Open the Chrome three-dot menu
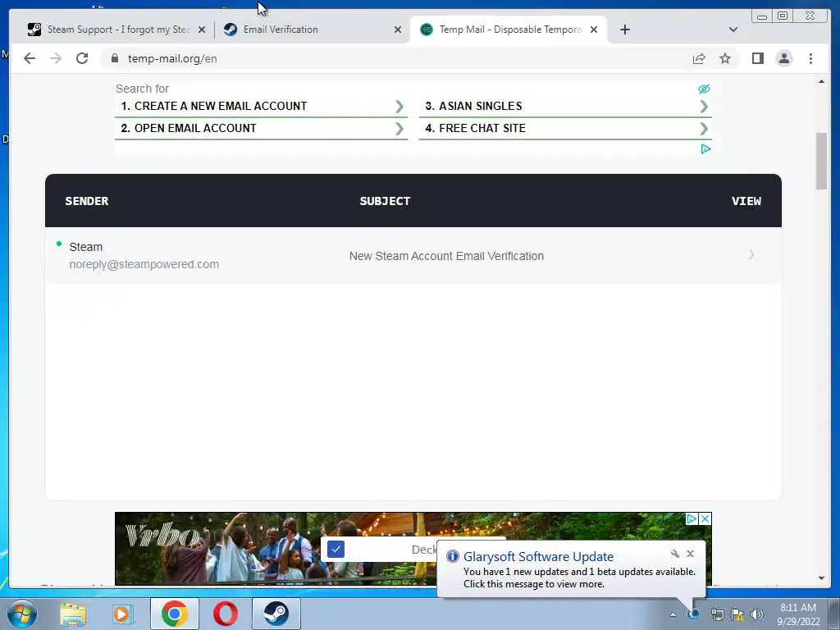This screenshot has width=840, height=630. point(810,58)
